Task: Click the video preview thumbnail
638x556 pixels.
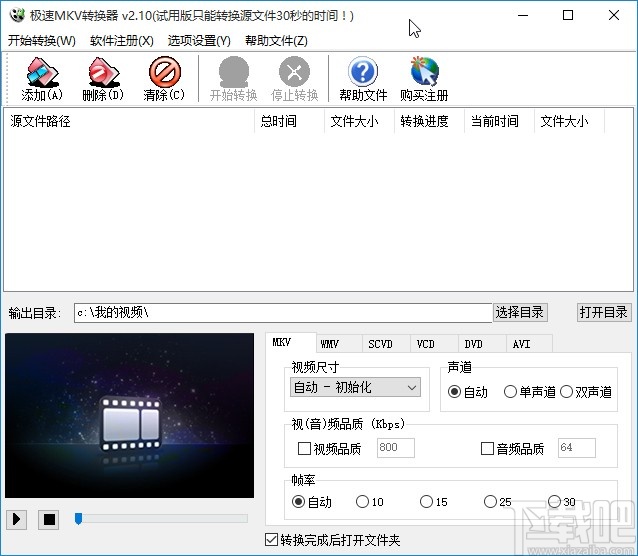Action: point(129,416)
